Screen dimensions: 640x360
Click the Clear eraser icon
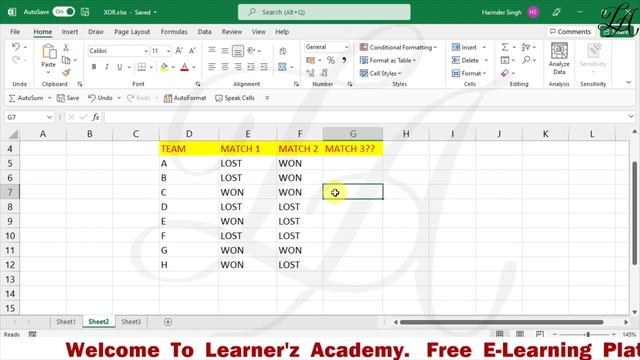505,73
